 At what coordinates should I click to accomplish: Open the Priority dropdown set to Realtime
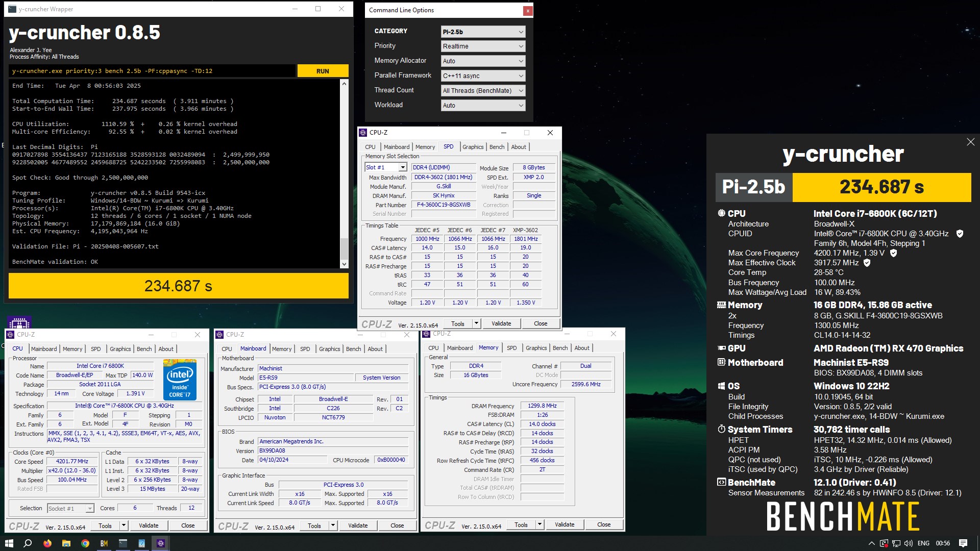(x=483, y=46)
